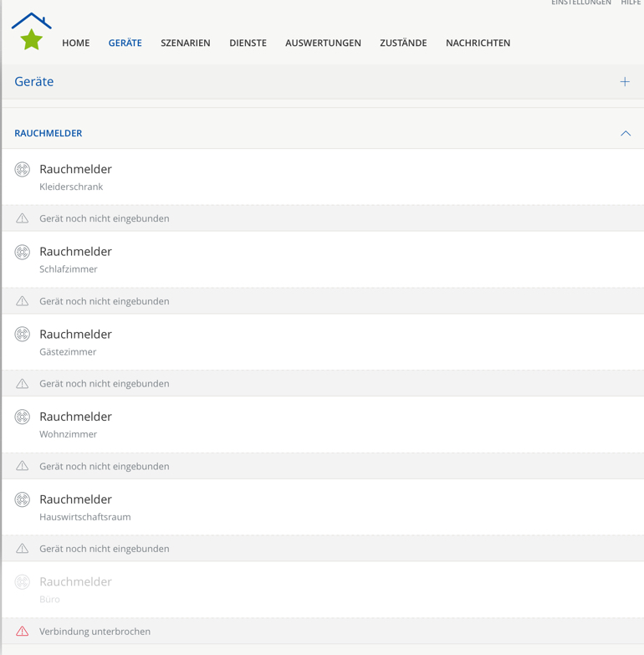
Task: Click red warning triangle for Büro
Action: coord(23,632)
